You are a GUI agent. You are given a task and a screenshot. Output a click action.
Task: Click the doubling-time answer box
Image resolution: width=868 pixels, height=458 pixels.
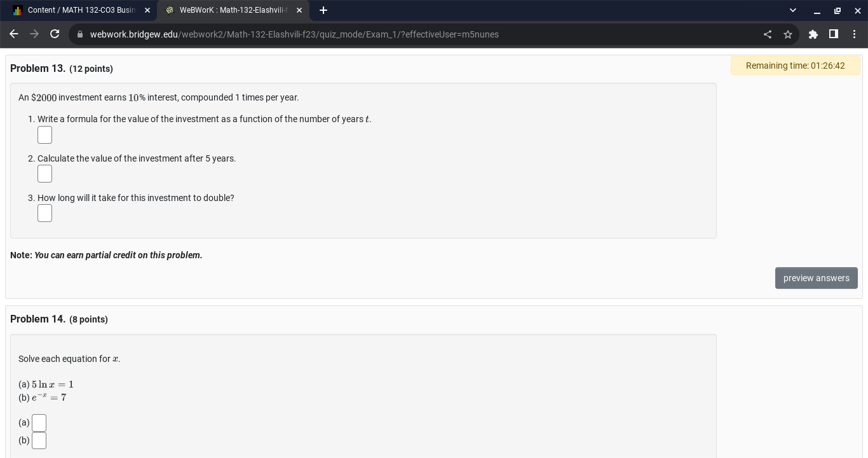coord(44,213)
